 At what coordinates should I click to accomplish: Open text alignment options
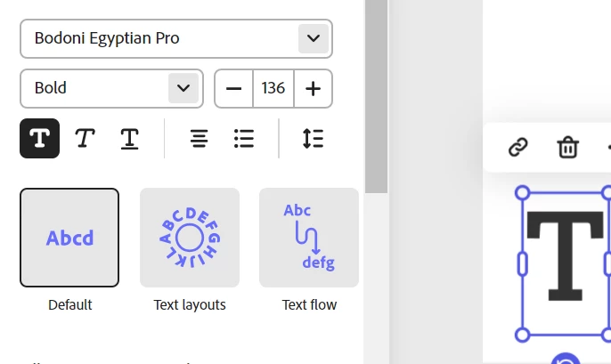pyautogui.click(x=200, y=138)
